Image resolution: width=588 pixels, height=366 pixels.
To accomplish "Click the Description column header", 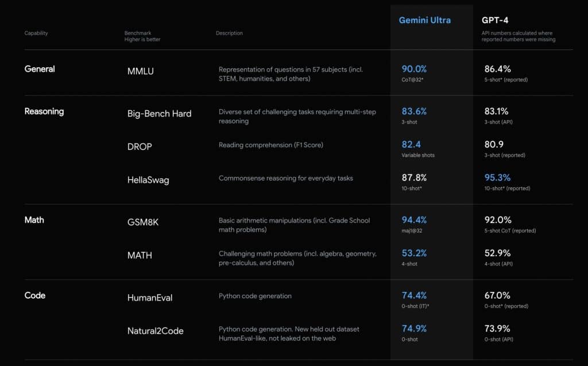I will [229, 33].
